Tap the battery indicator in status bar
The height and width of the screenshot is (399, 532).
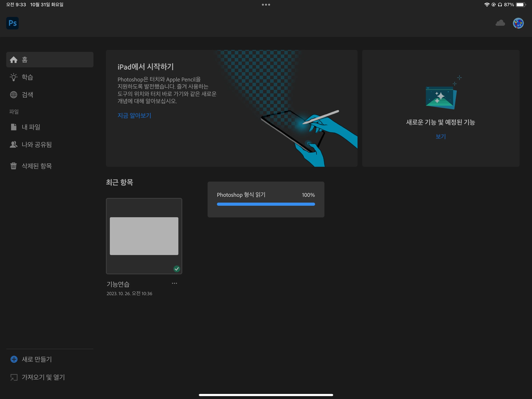(x=521, y=4)
